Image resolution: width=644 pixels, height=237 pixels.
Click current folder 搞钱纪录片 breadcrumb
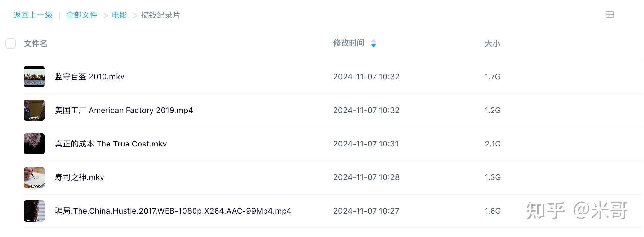[160, 15]
